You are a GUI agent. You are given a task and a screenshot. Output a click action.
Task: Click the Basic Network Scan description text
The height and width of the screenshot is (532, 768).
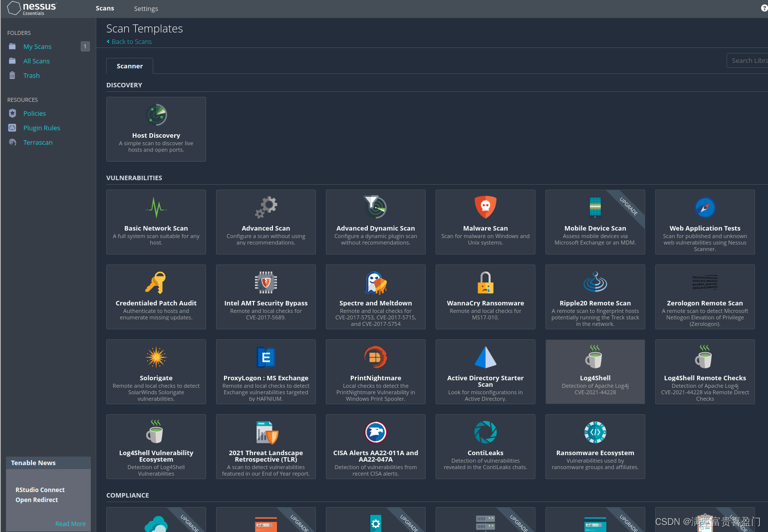tap(156, 240)
